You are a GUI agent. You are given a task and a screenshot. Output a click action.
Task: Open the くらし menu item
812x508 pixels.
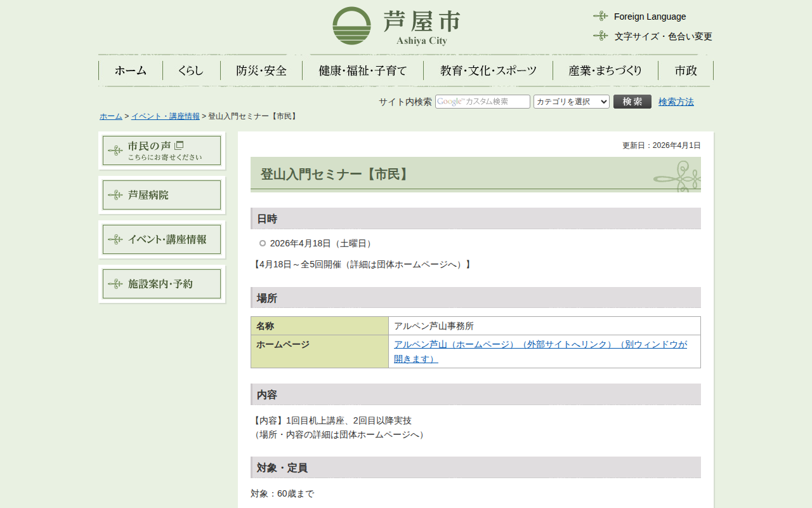[191, 70]
